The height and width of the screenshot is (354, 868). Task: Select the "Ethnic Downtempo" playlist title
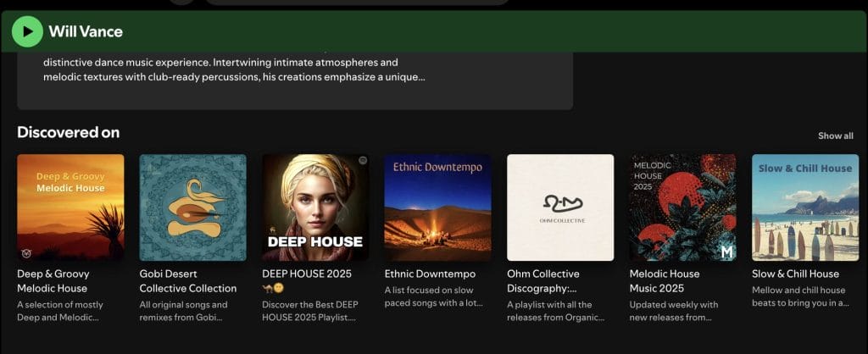tap(430, 274)
